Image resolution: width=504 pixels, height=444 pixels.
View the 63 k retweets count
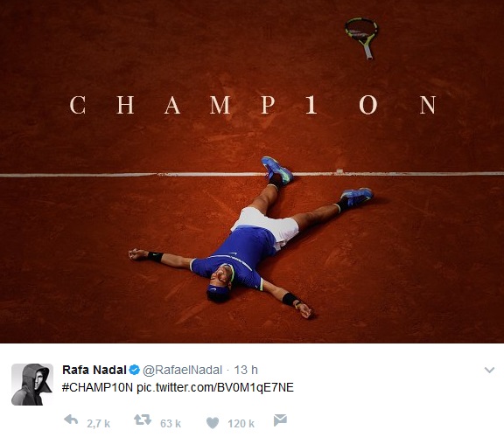pos(171,424)
